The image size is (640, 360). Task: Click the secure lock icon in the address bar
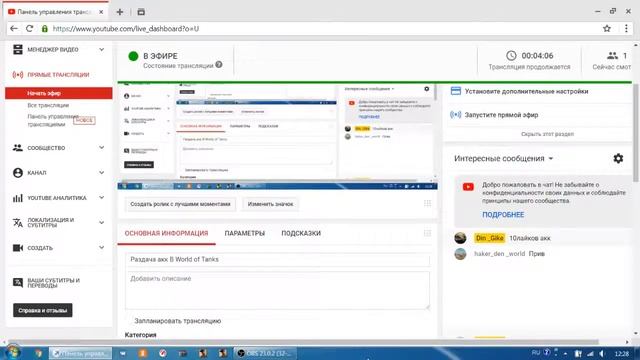pos(45,29)
